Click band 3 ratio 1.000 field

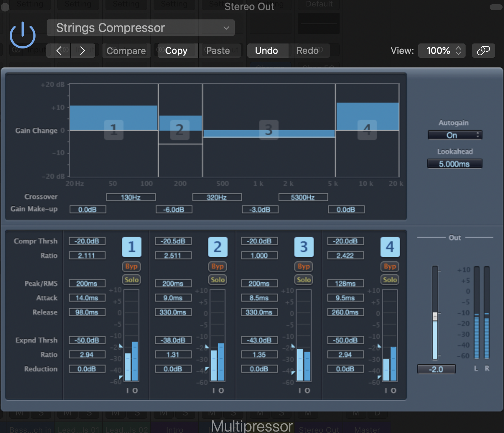click(x=260, y=255)
